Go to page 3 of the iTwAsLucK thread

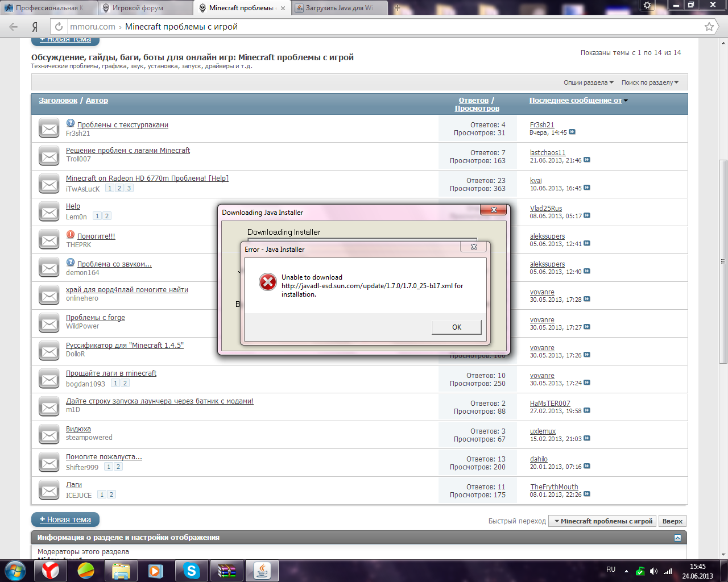(129, 188)
